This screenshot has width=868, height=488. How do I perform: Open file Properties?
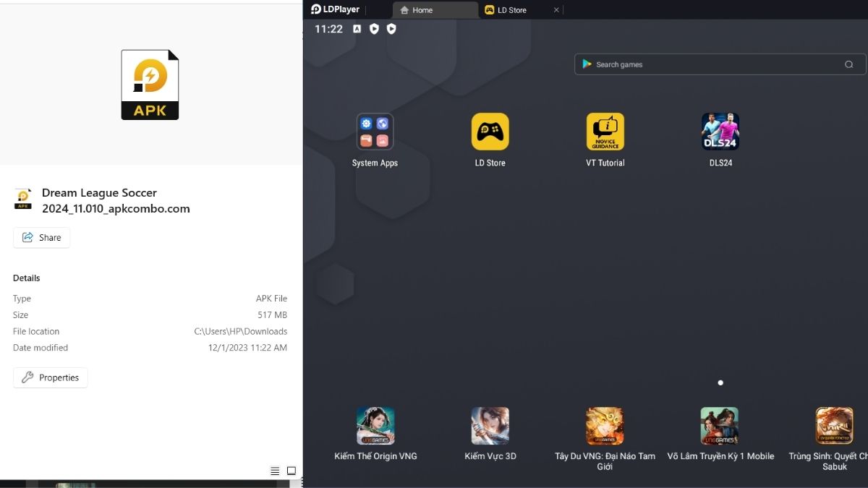[51, 377]
